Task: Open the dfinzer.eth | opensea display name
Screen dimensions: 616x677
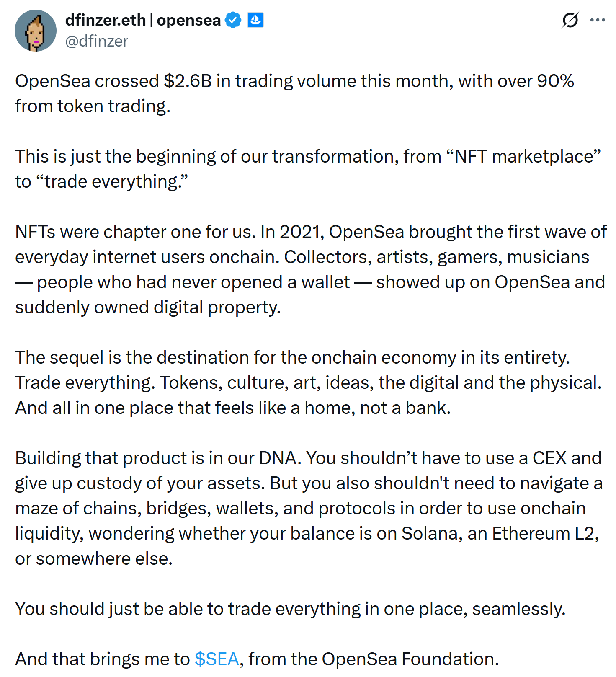Action: (x=143, y=20)
